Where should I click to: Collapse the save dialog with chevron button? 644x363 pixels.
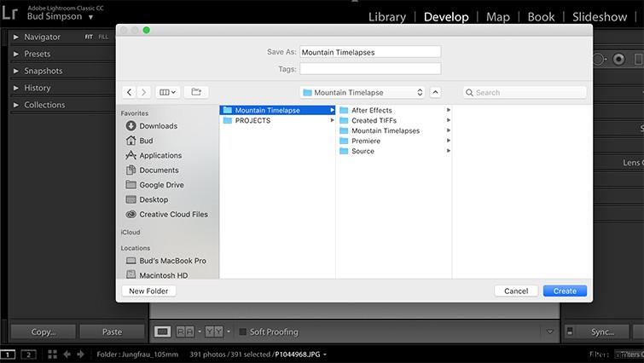pos(435,92)
